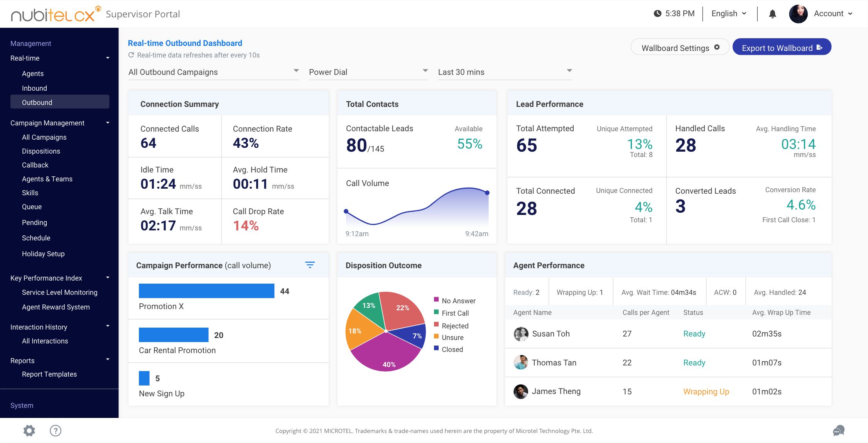This screenshot has width=868, height=443.
Task: Click the system settings gear icon
Action: pos(29,430)
